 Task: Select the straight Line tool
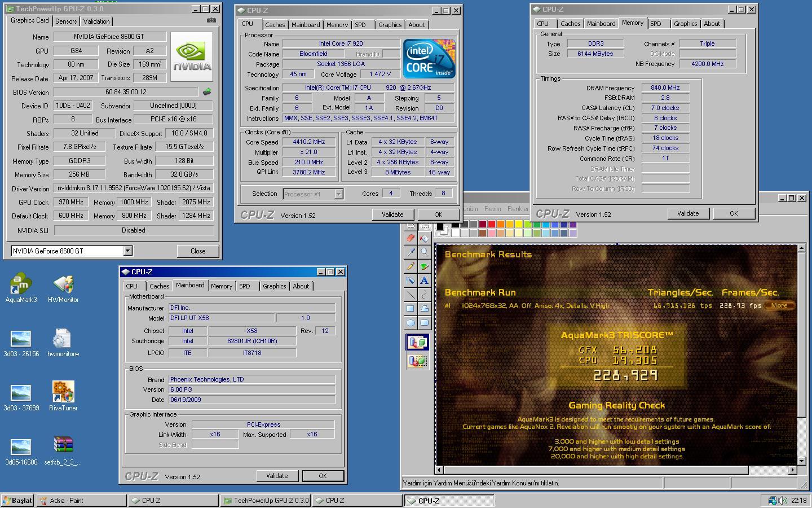coord(411,295)
